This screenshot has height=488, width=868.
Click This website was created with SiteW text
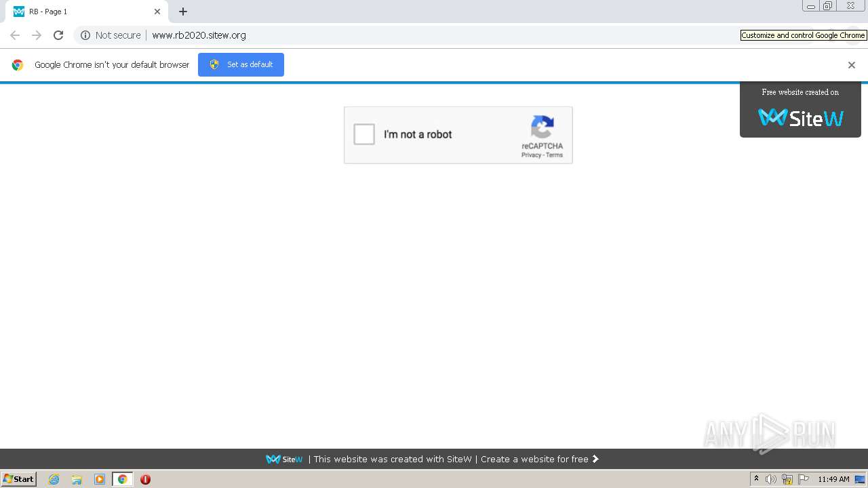[393, 459]
